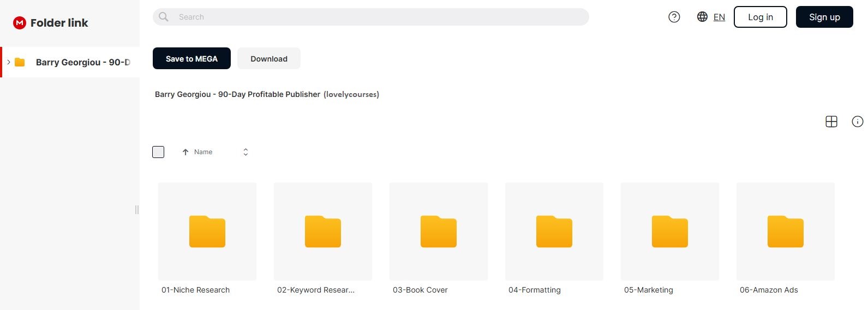868x310 pixels.
Task: Expand the Barry Georgiou folder tree chevron
Action: point(9,62)
